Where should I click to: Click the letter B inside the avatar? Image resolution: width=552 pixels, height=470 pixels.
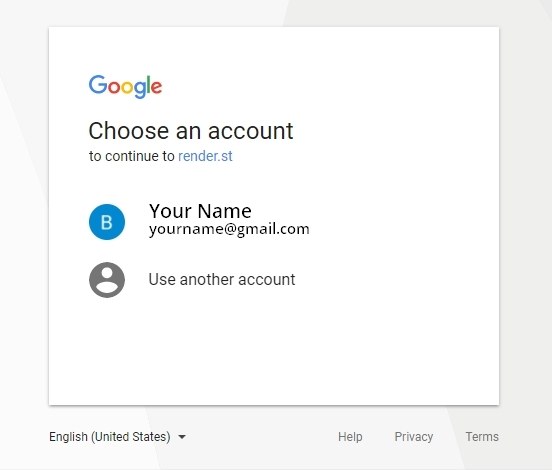[x=107, y=223]
